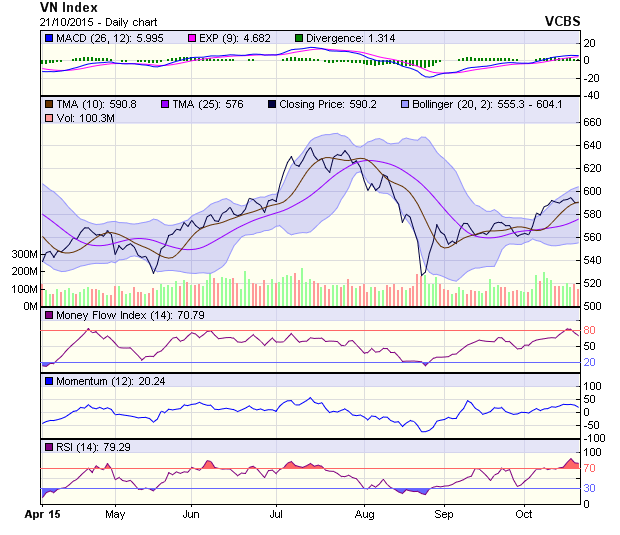
Task: Click the purple TMA (25) legend swatch
Action: pyautogui.click(x=165, y=104)
